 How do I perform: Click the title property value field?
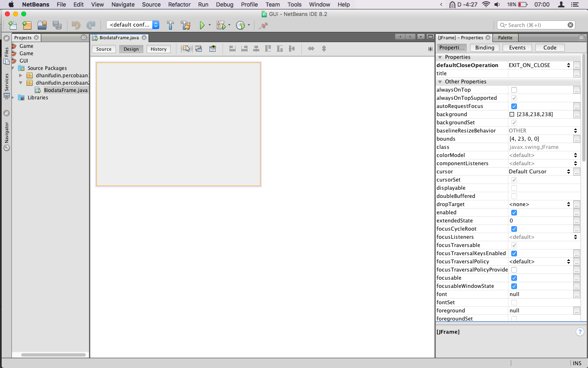540,74
